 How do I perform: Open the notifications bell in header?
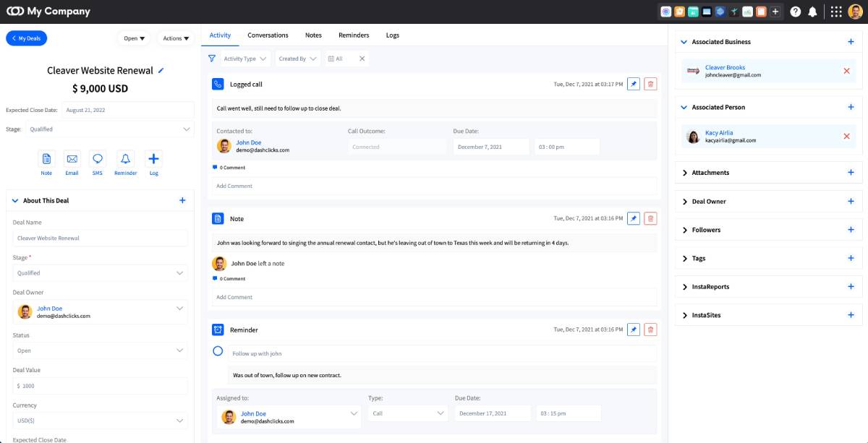click(813, 12)
